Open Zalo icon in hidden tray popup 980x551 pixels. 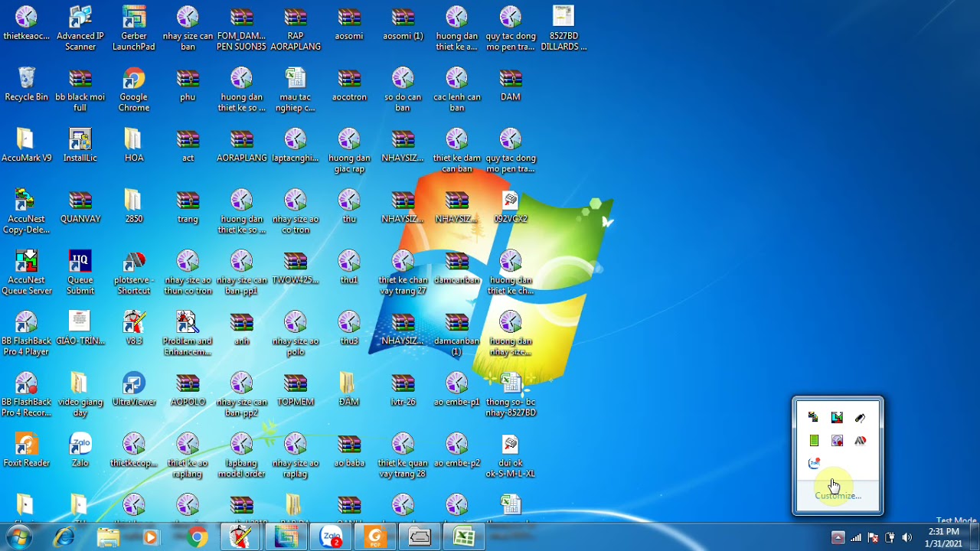pos(814,463)
